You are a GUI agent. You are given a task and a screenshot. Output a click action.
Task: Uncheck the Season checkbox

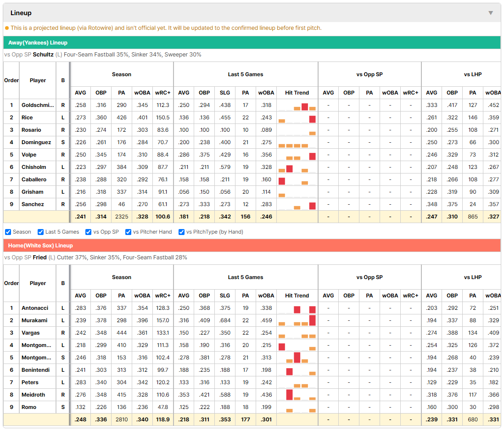8,232
